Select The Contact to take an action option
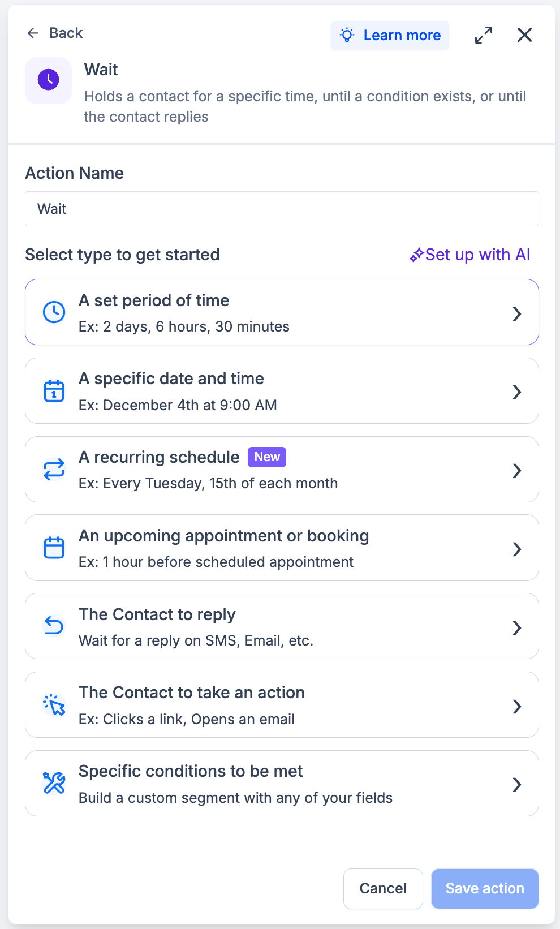Screen dimensions: 560x929 (x=282, y=705)
